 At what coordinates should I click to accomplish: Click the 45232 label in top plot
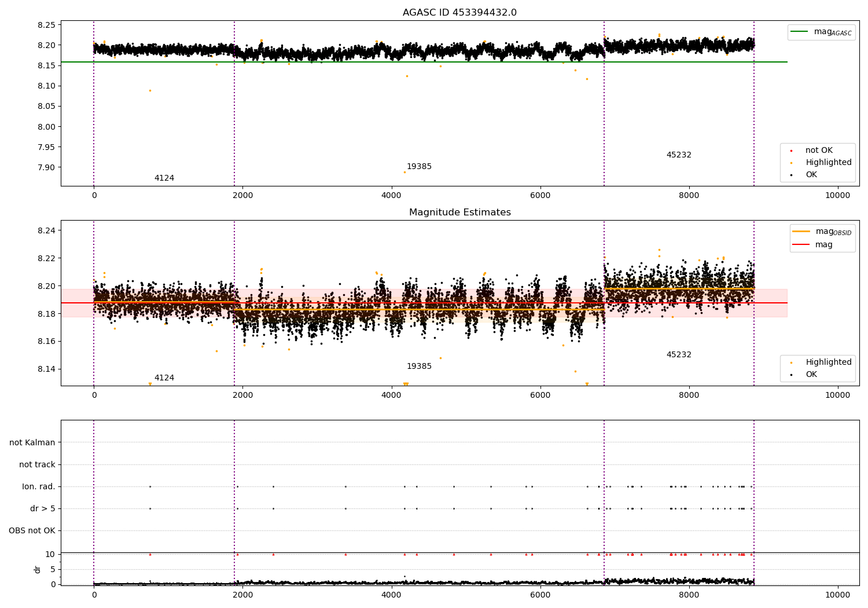click(x=679, y=155)
